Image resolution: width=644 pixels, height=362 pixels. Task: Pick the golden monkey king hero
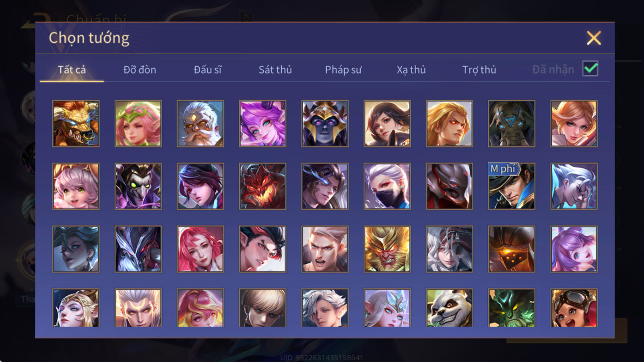387,249
